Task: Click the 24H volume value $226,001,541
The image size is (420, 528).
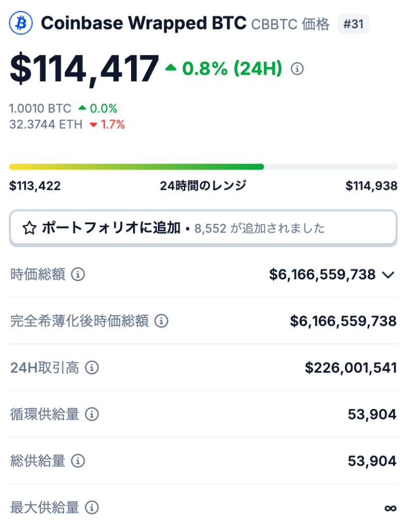Action: [x=351, y=368]
